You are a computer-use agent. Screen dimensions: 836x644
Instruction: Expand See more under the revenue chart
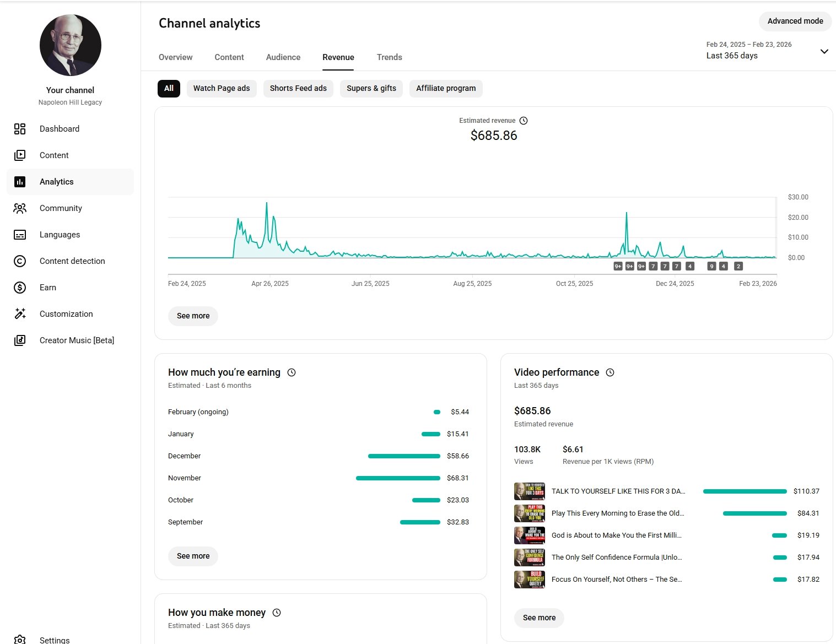193,316
